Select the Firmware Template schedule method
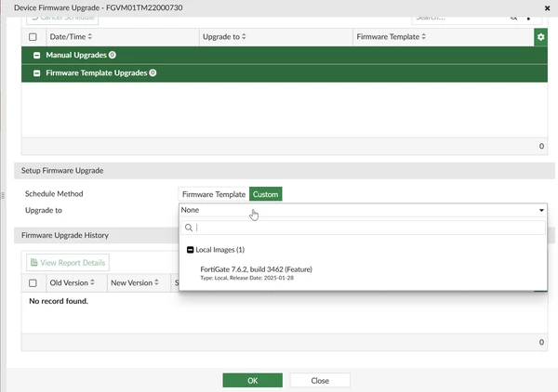Viewport: 558px width, 392px height. [x=214, y=194]
